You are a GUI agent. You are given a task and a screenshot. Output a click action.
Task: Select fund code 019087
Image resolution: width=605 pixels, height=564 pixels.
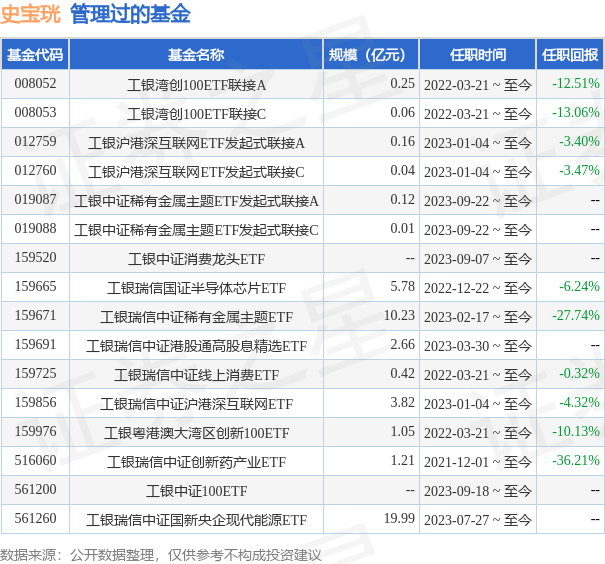(x=35, y=199)
